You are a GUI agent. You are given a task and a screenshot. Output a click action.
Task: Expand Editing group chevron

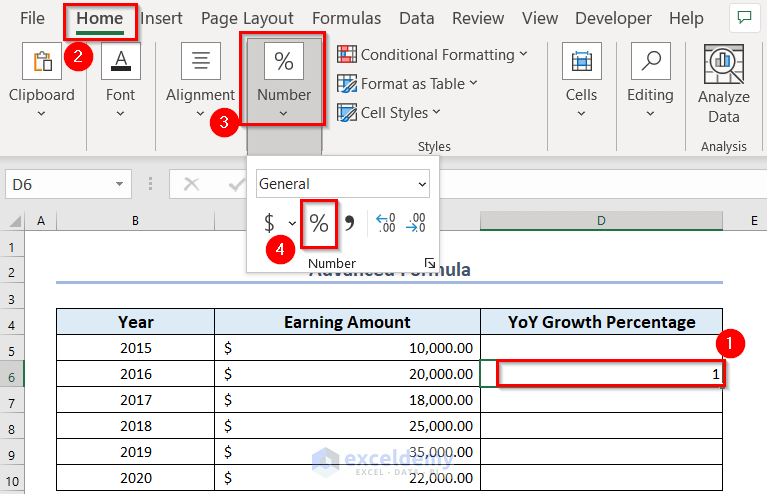(650, 114)
